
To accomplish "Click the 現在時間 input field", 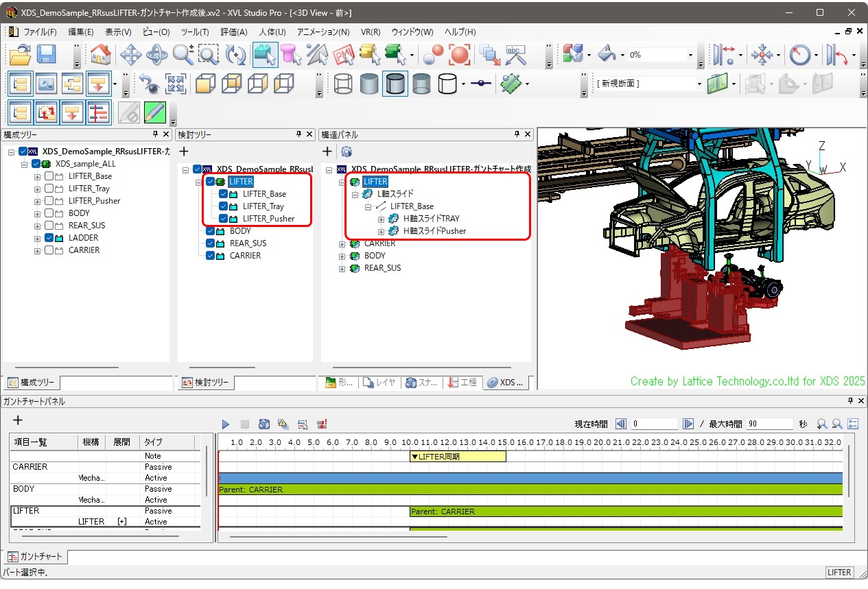I will tap(655, 424).
